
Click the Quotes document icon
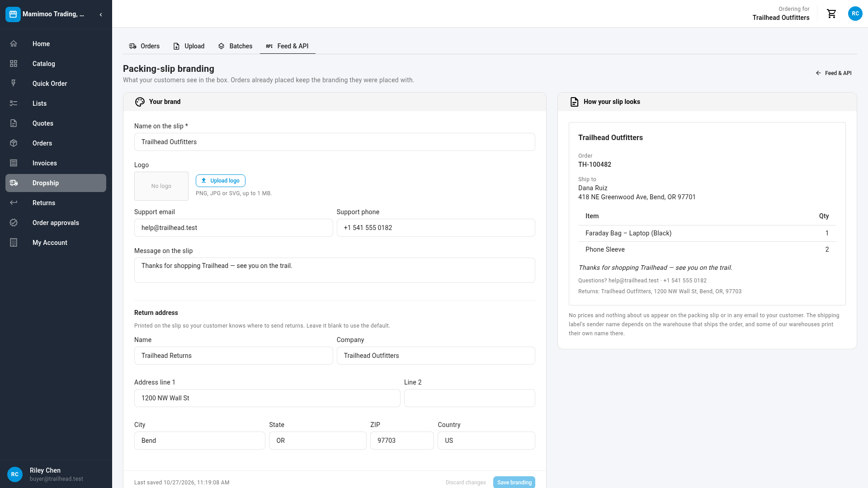(14, 123)
